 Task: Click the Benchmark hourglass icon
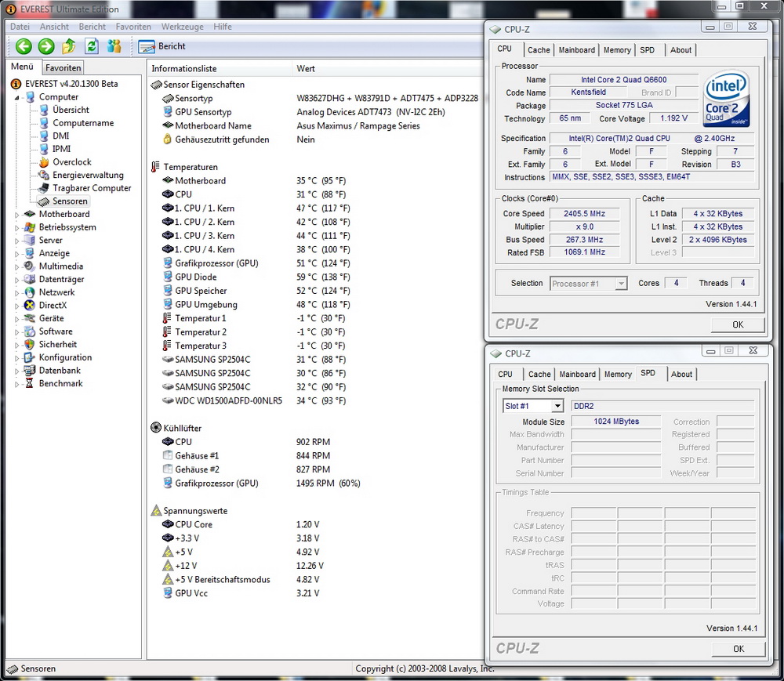point(30,383)
